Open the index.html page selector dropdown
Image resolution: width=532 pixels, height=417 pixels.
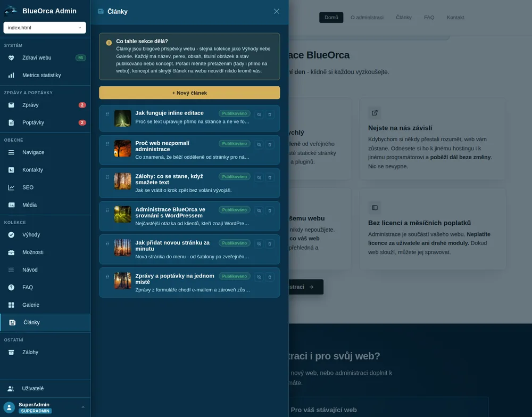pyautogui.click(x=45, y=28)
